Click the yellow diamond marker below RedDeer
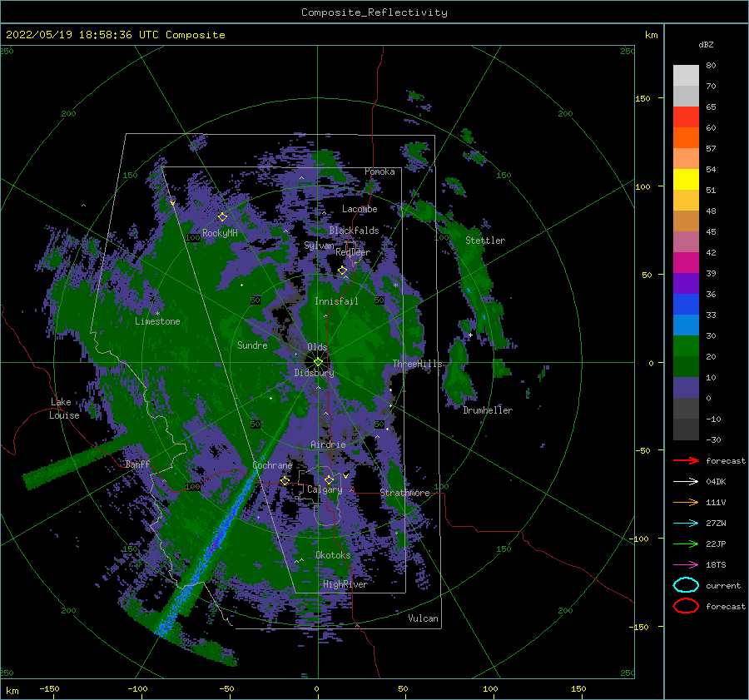 pyautogui.click(x=342, y=271)
